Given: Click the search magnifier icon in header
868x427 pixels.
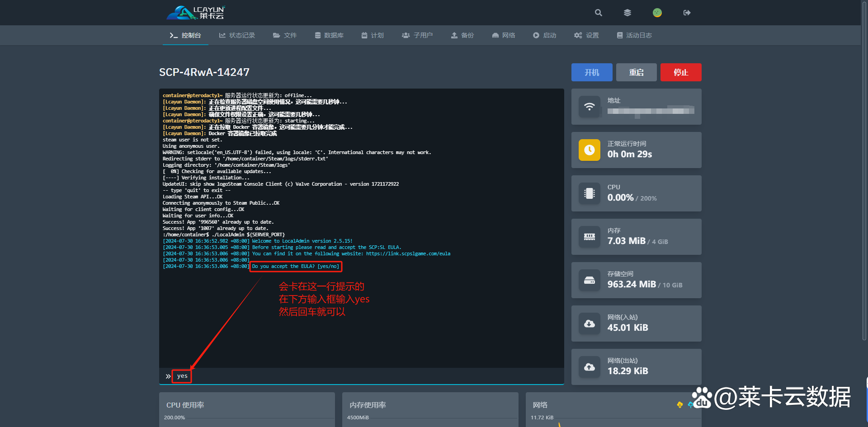Looking at the screenshot, I should click(598, 13).
